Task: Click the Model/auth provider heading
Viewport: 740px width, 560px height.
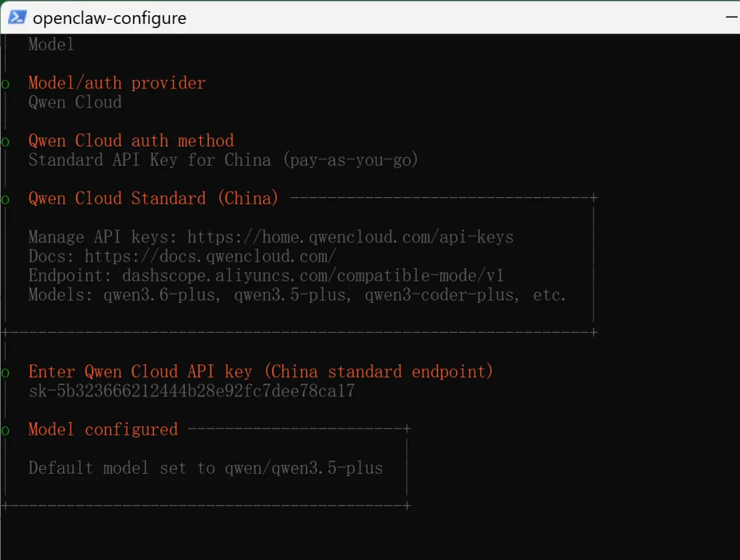Action: tap(116, 84)
